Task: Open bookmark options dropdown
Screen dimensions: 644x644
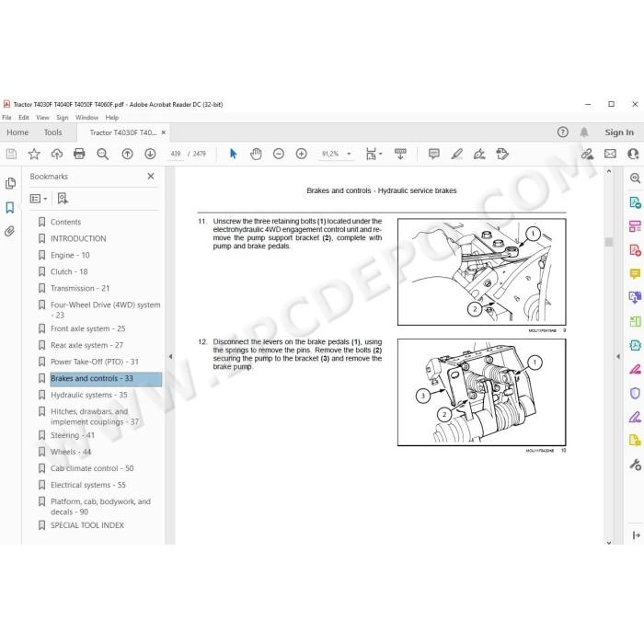Action: [39, 199]
